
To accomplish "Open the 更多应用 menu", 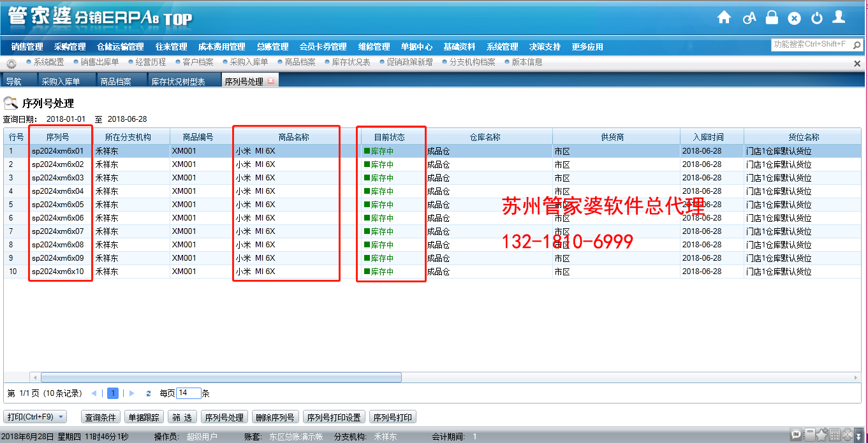I will point(587,47).
